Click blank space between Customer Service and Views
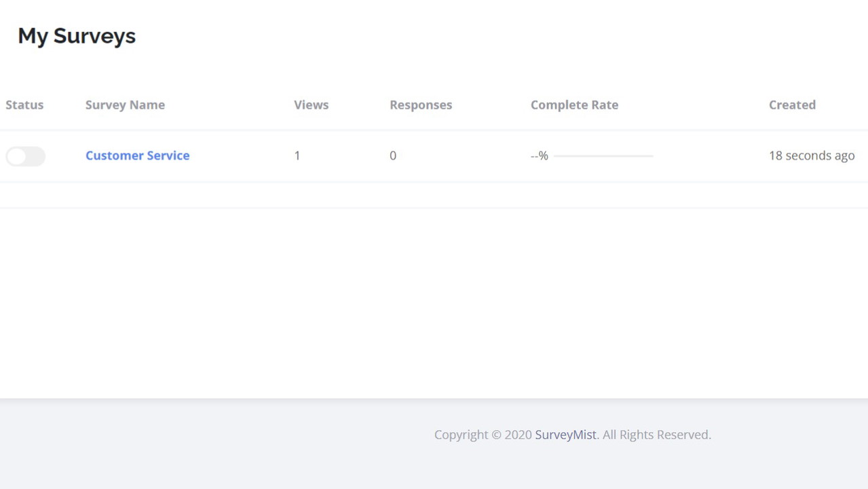The image size is (868, 489). click(x=241, y=156)
